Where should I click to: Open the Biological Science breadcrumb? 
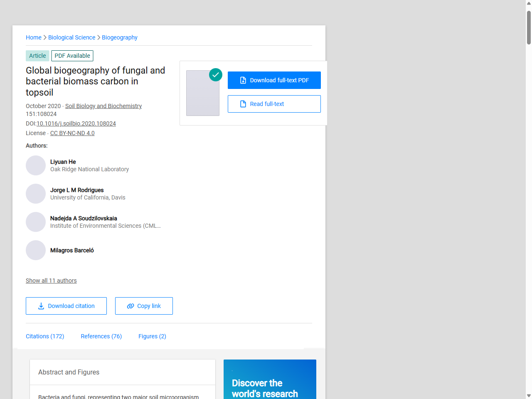(x=71, y=37)
